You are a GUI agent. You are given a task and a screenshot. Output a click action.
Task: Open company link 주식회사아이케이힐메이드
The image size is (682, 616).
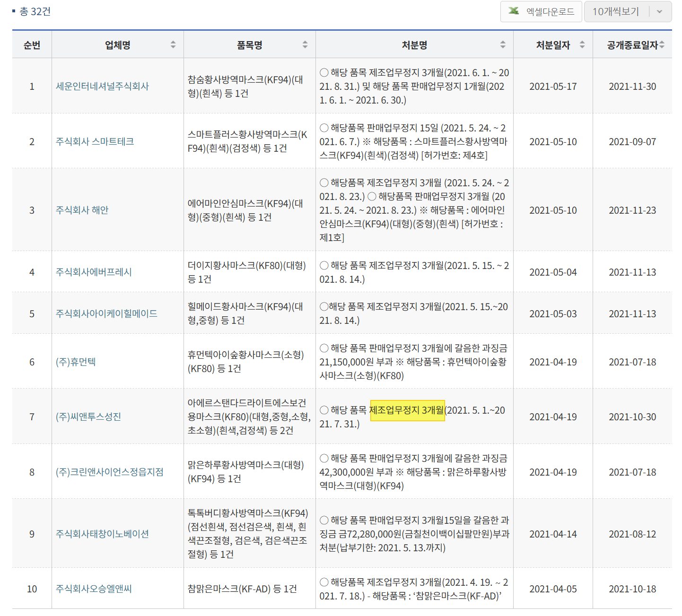[x=106, y=314]
